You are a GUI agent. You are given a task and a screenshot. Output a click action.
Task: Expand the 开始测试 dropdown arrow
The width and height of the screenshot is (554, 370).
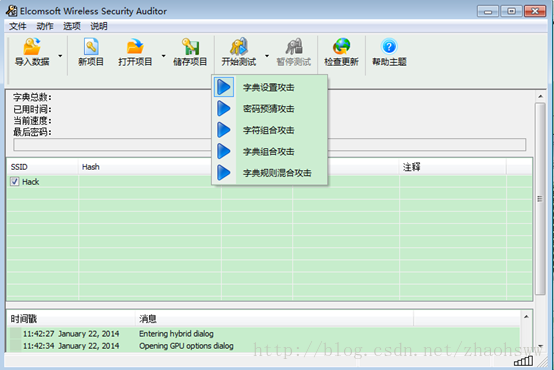[x=267, y=56]
